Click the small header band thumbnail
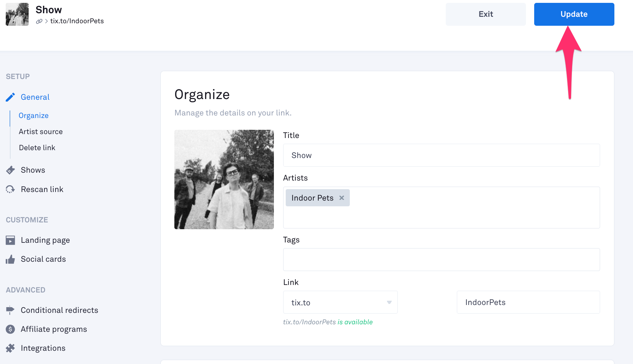 [17, 14]
